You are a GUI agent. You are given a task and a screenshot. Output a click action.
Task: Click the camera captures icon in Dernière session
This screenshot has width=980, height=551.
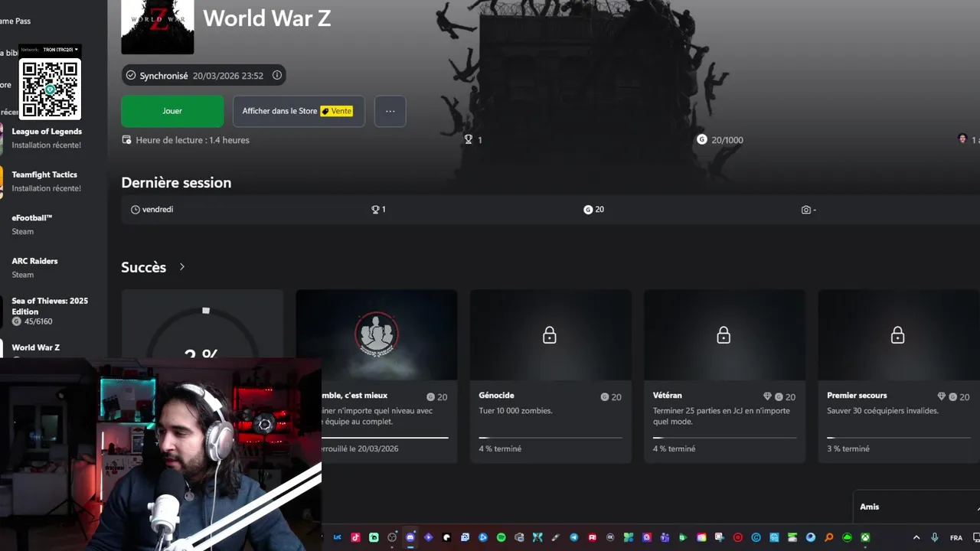pyautogui.click(x=806, y=210)
